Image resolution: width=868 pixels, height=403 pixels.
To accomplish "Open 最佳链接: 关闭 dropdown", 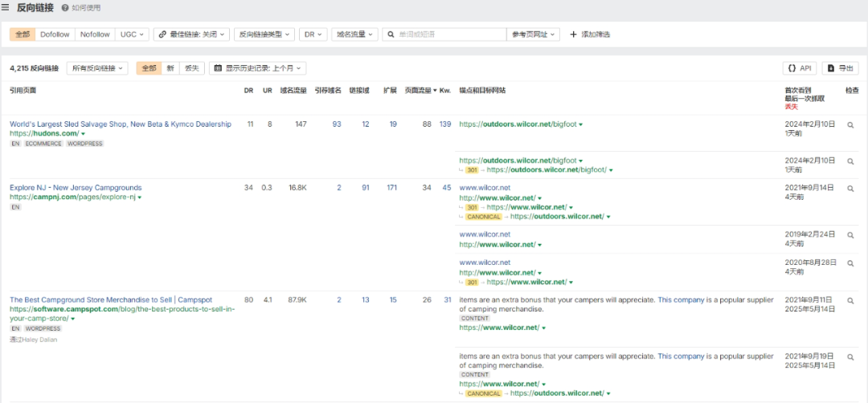I will click(x=191, y=35).
